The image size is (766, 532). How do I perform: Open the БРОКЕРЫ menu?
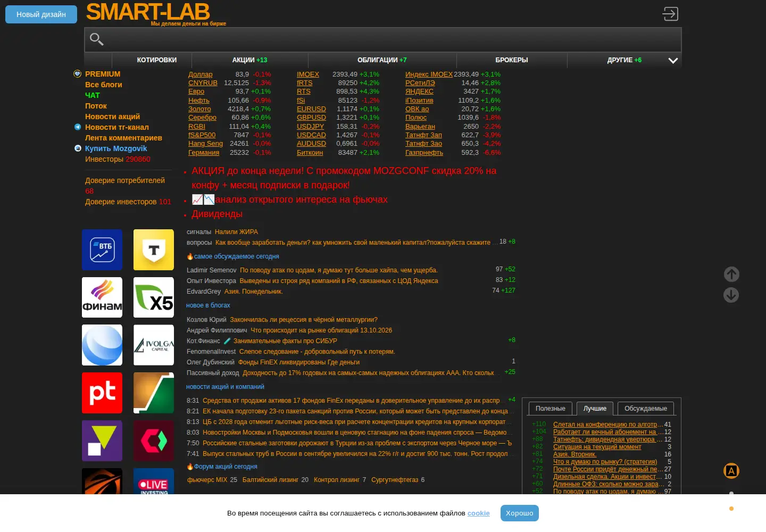coord(512,60)
